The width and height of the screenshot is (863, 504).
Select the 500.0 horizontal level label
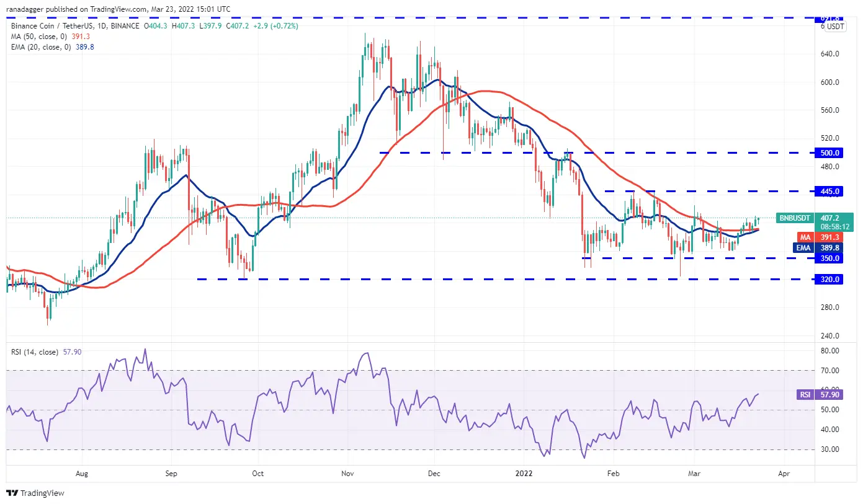click(830, 153)
